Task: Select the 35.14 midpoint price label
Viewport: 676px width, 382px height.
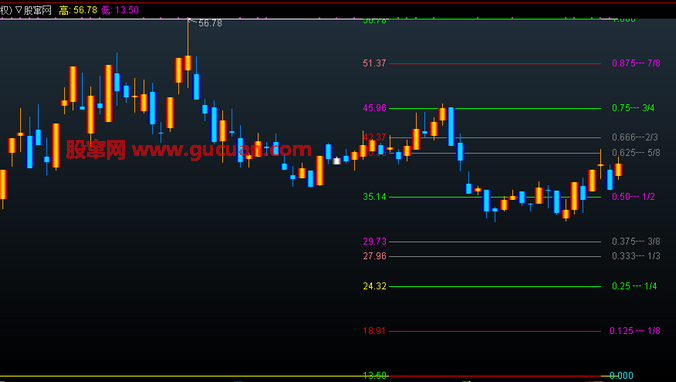Action: (375, 197)
